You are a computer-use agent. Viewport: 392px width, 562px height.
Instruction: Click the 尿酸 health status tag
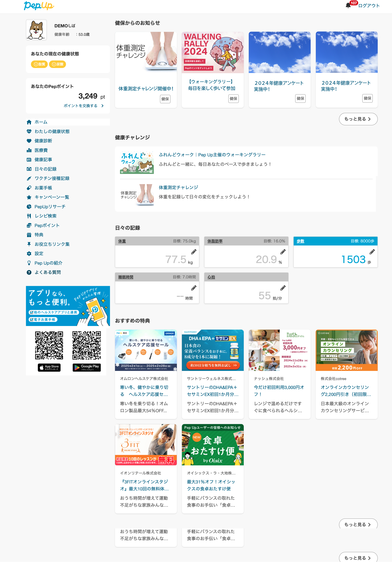(58, 64)
